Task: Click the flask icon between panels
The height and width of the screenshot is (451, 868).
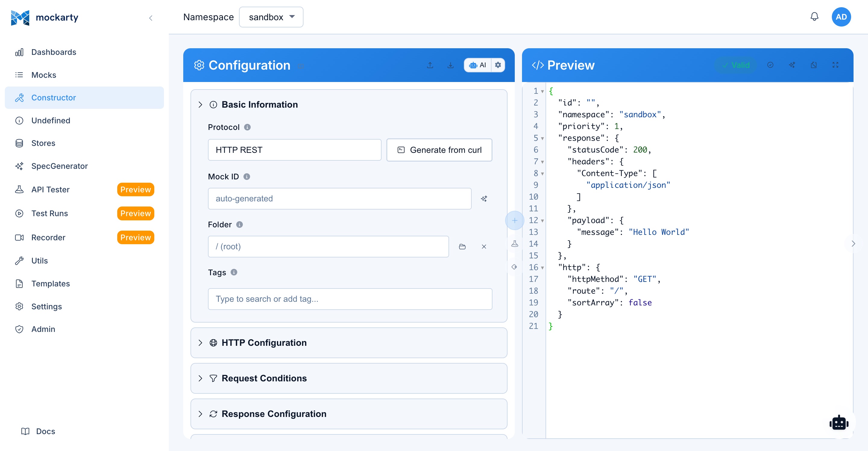Action: click(514, 244)
